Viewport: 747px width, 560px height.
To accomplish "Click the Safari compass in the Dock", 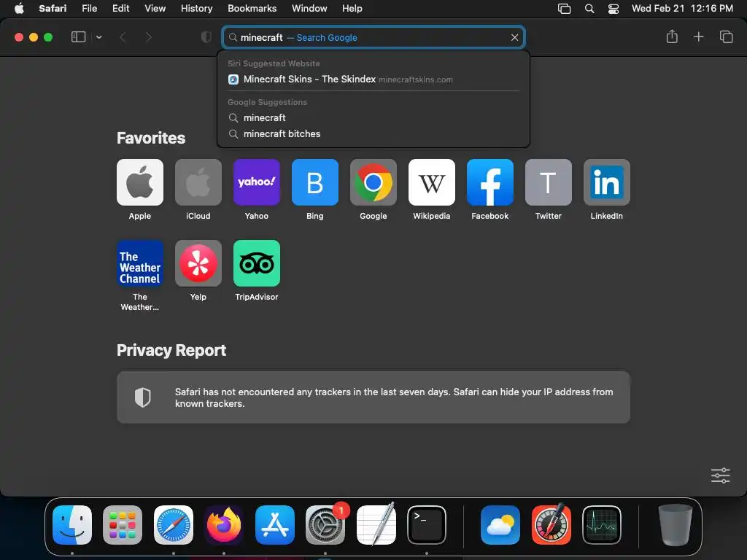I will click(174, 525).
